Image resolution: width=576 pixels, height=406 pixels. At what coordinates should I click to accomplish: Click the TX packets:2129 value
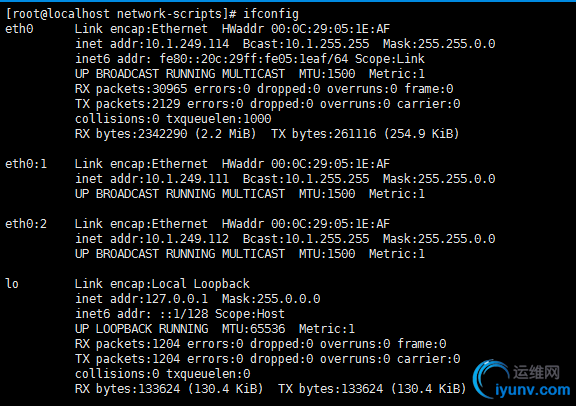(x=127, y=104)
